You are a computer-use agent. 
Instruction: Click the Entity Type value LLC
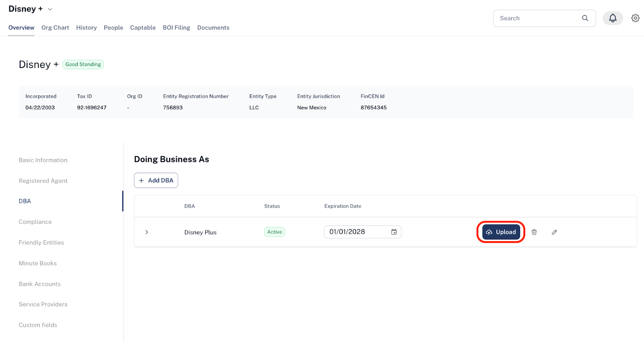coord(254,107)
